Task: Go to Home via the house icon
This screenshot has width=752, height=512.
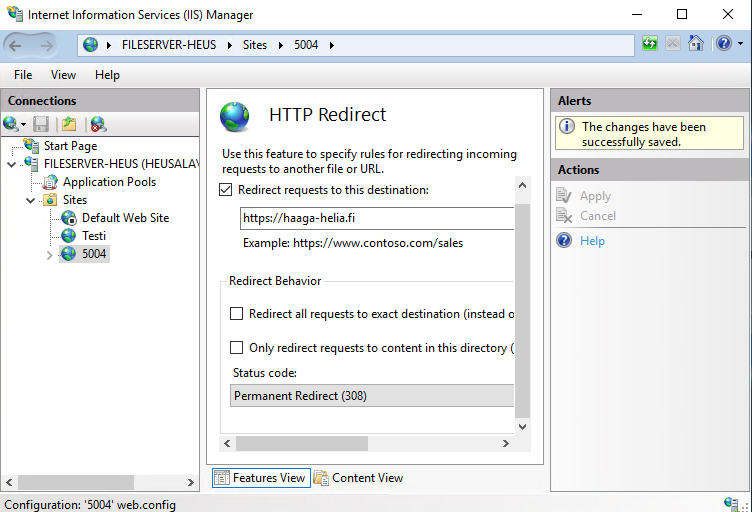Action: coord(695,44)
